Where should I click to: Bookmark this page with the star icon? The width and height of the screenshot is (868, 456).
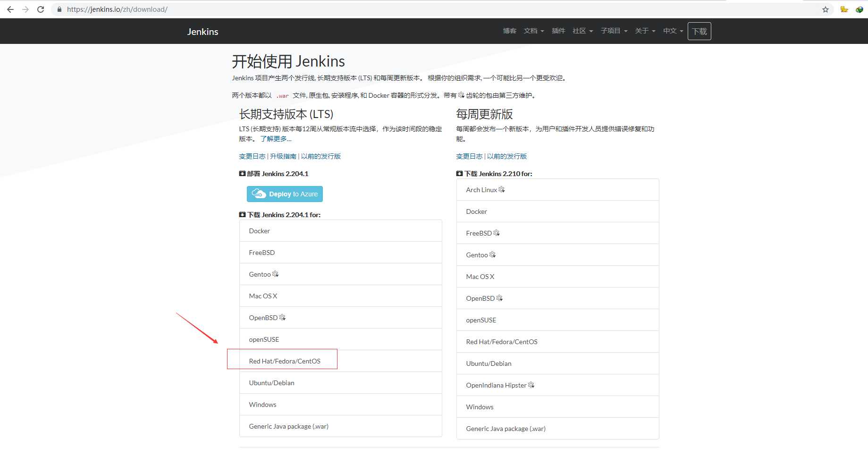click(x=826, y=9)
